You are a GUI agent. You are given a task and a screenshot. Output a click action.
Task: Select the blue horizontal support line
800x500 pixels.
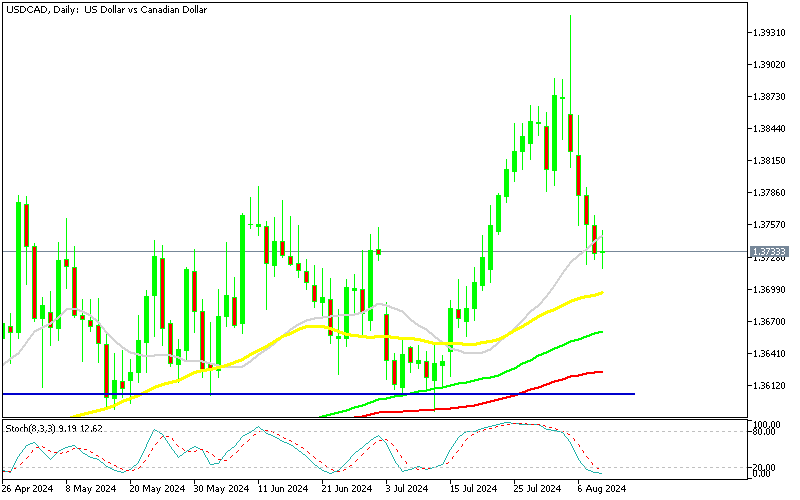[x=318, y=394]
